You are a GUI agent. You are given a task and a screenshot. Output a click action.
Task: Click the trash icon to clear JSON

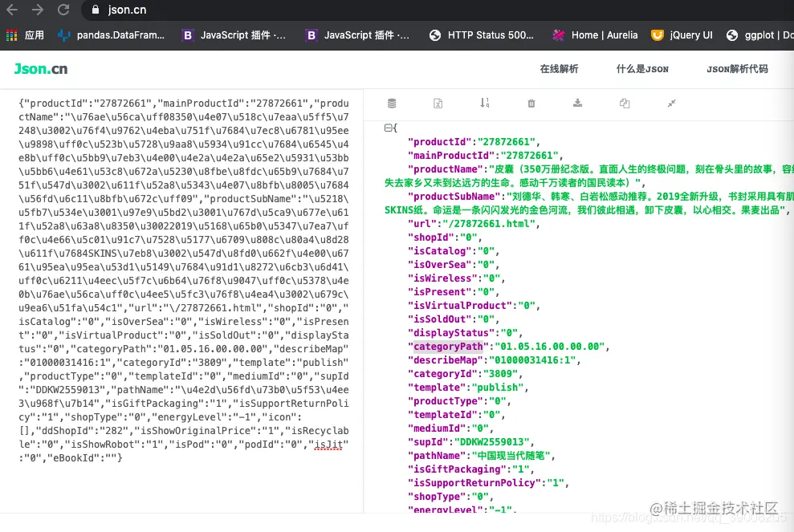click(x=531, y=104)
